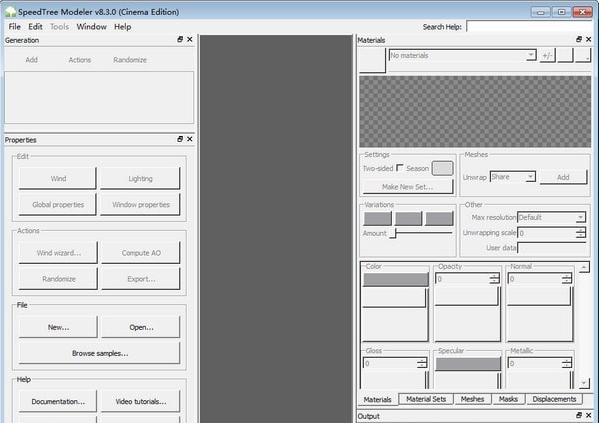Adjust the Normal value stepper

[x=566, y=279]
